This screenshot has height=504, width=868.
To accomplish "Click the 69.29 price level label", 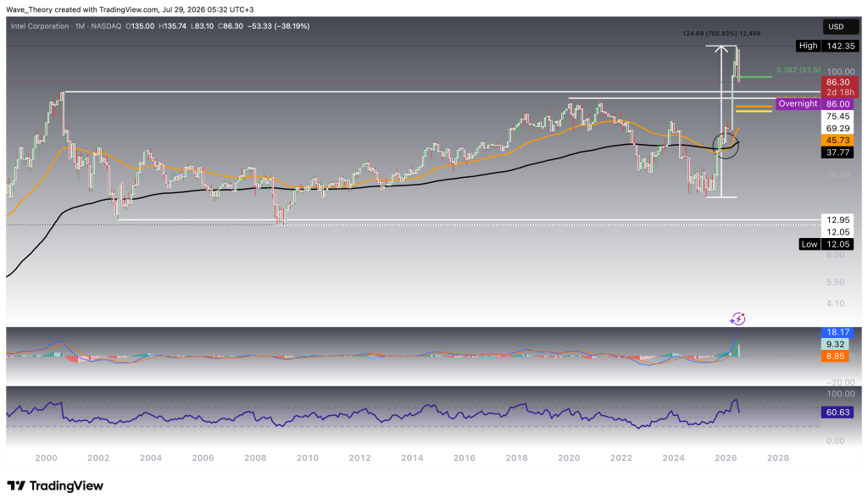I will point(837,129).
